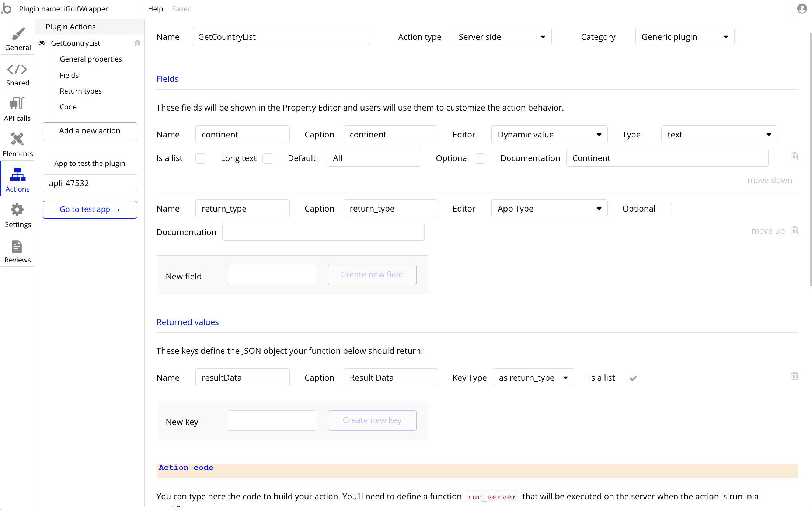
Task: Toggle GetCountryList visibility eye icon
Action: point(42,43)
